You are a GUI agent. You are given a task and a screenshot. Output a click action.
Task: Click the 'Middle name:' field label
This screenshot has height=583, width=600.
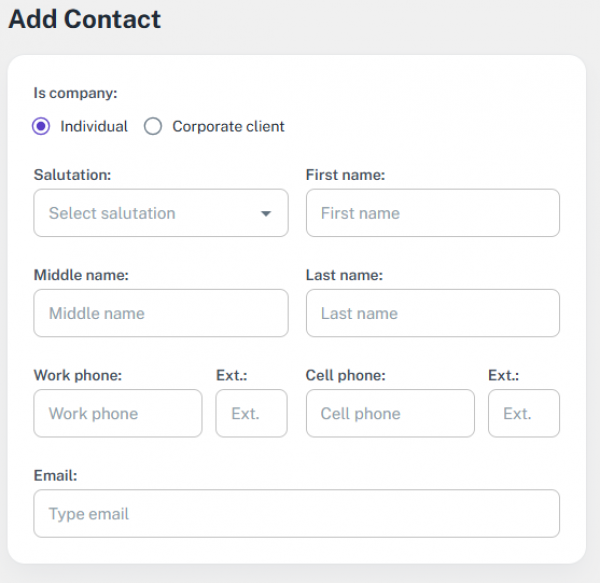(x=81, y=275)
